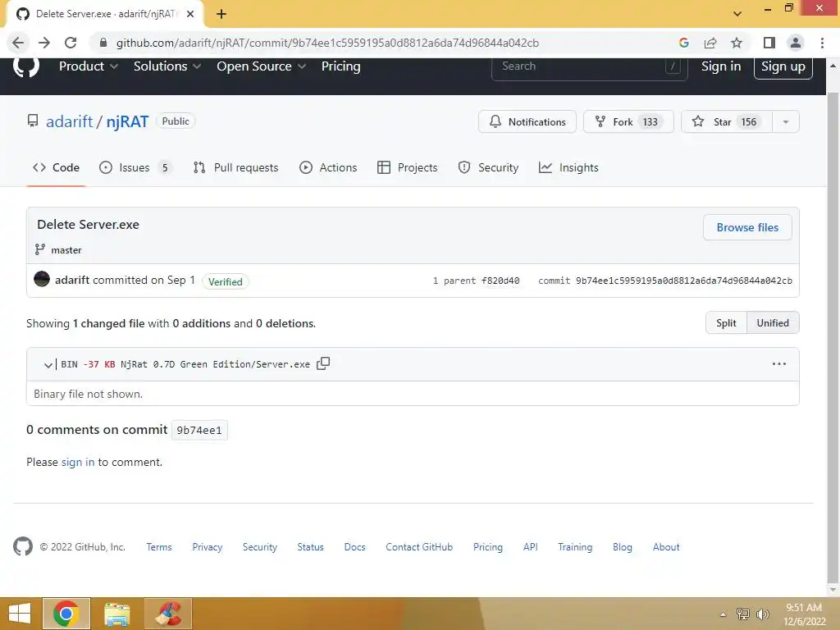The width and height of the screenshot is (840, 630).
Task: Click the browser forward arrow
Action: tap(44, 43)
